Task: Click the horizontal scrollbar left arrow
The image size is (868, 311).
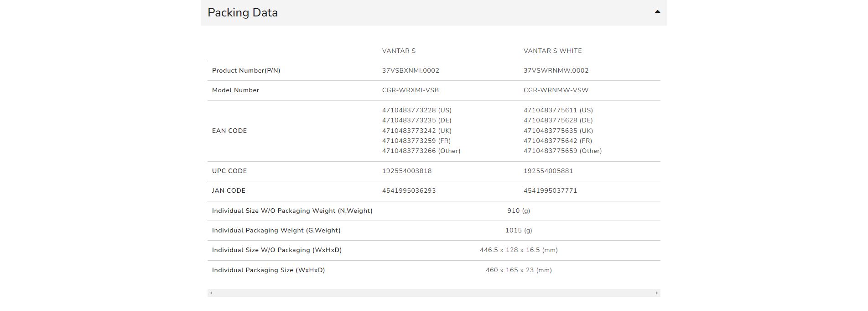Action: point(211,293)
